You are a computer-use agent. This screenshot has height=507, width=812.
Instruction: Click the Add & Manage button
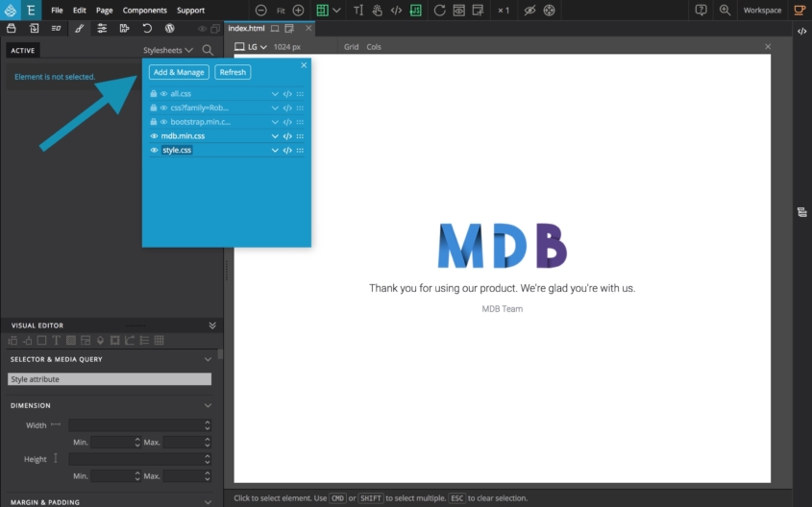click(179, 72)
